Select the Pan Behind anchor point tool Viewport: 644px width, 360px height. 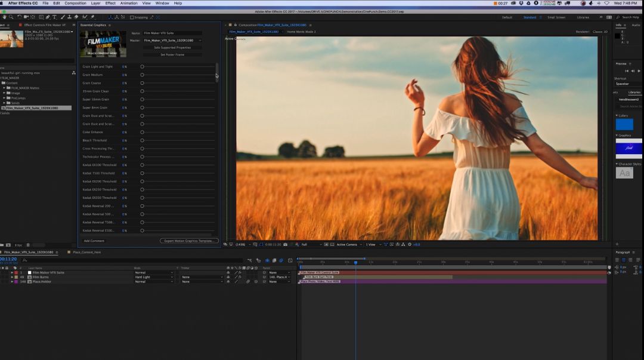(33, 17)
